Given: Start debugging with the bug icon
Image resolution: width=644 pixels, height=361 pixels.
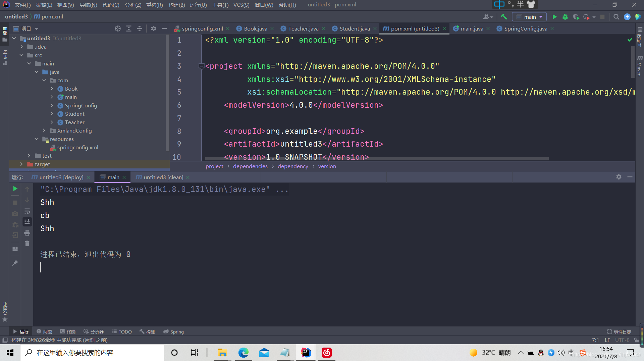Looking at the screenshot, I should pyautogui.click(x=565, y=17).
